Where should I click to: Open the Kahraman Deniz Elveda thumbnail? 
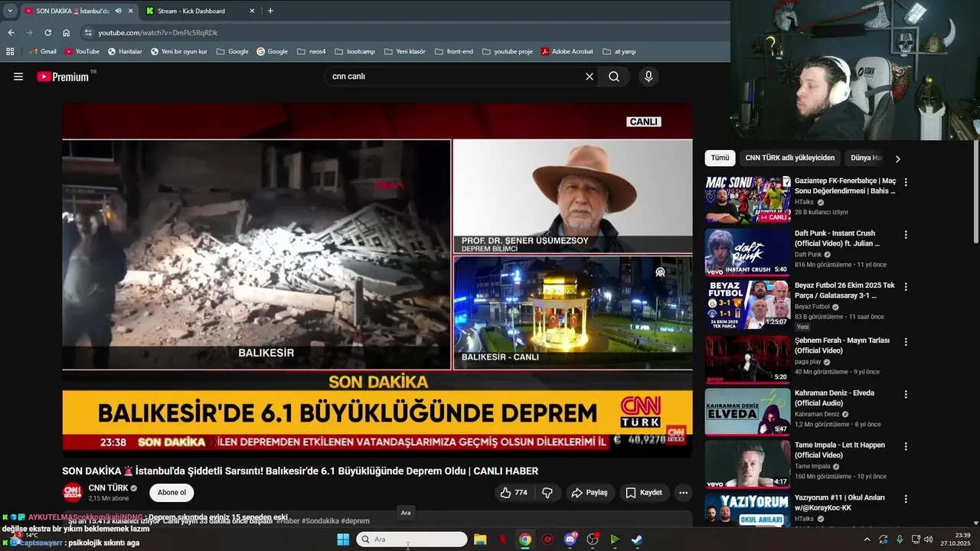(x=747, y=412)
